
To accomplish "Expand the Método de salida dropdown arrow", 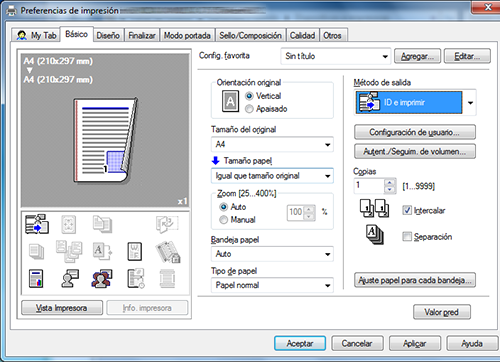I will 470,103.
